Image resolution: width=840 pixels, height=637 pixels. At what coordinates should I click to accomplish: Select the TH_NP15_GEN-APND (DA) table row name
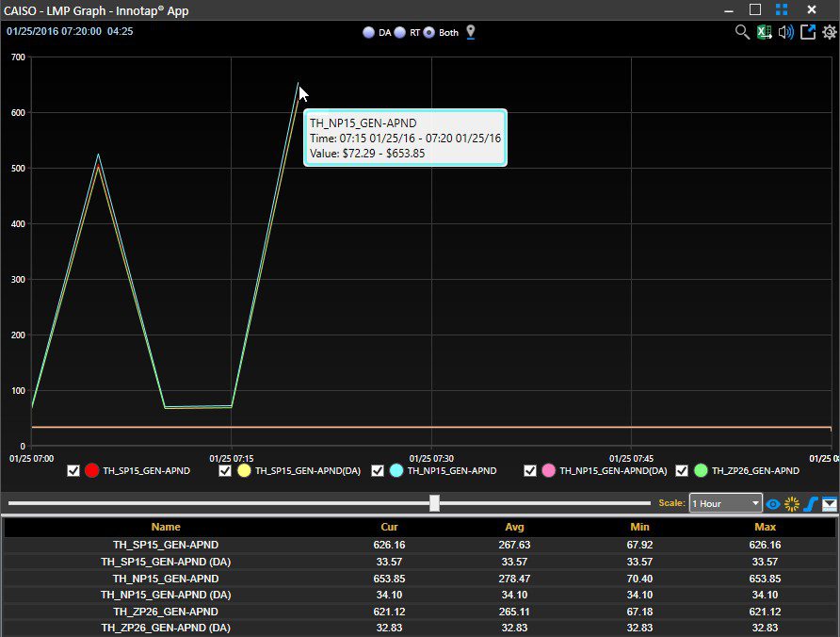(x=166, y=595)
